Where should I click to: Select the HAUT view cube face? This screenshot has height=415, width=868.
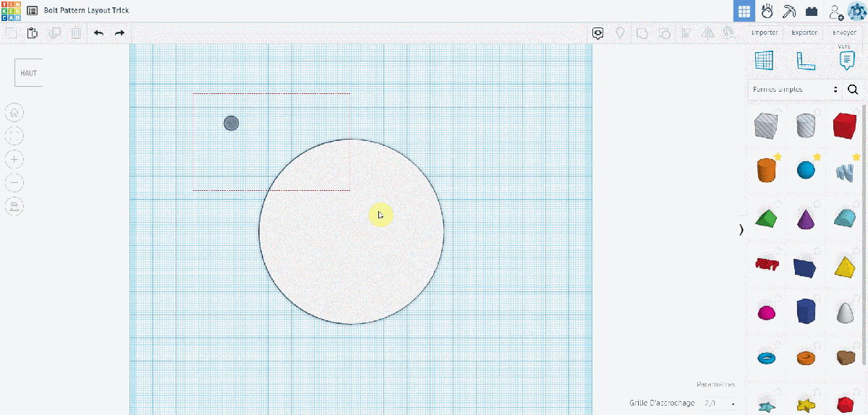(x=29, y=73)
